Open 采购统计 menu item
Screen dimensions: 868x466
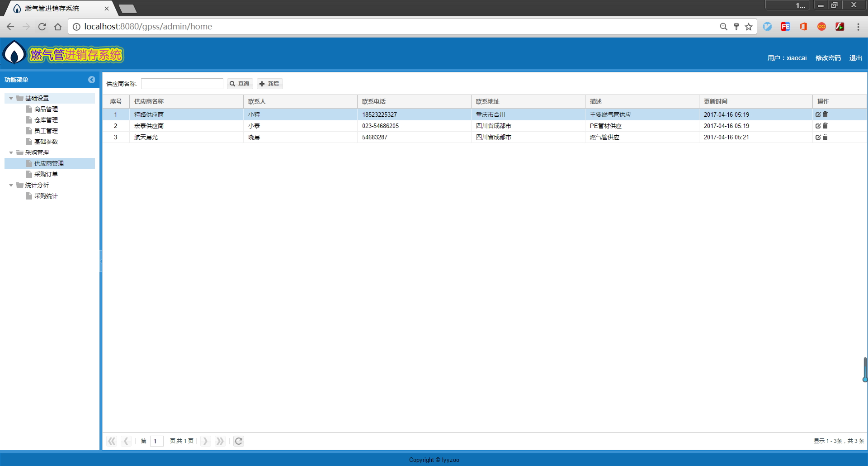[x=46, y=196]
